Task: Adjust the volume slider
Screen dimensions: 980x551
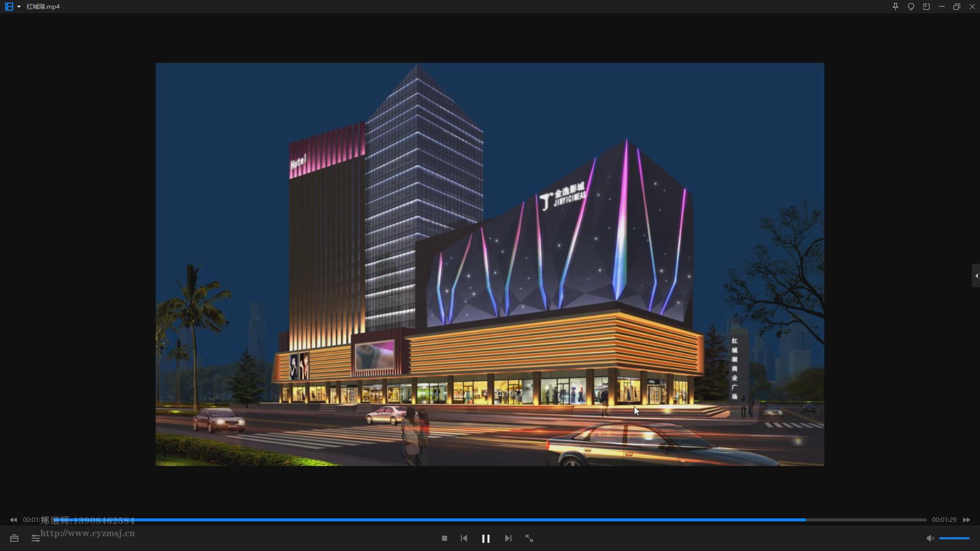Action: [x=954, y=538]
